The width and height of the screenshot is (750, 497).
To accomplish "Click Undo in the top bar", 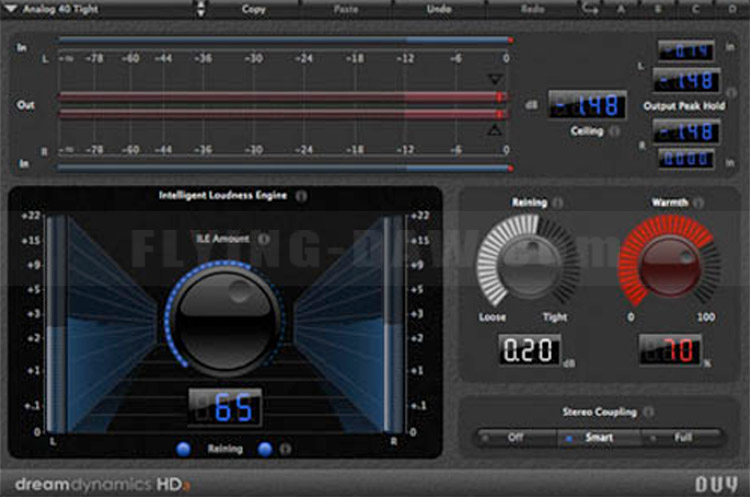I will click(x=439, y=9).
